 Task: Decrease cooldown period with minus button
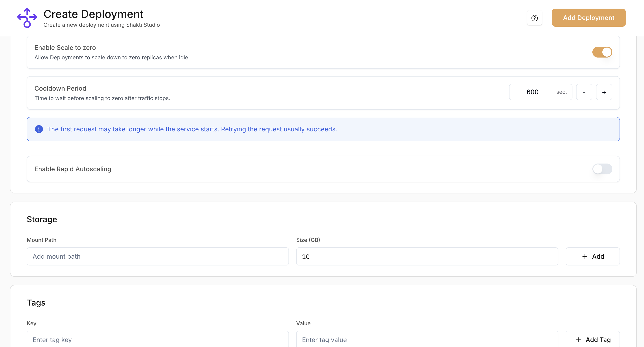tap(584, 92)
